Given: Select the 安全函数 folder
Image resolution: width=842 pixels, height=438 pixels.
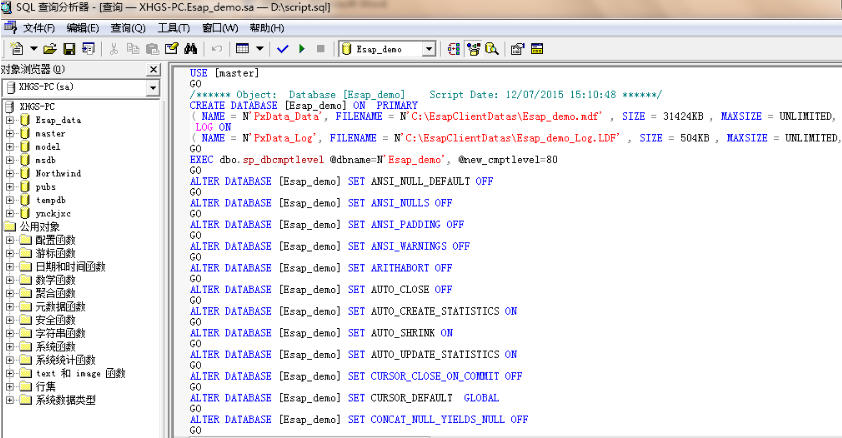Looking at the screenshot, I should pos(55,320).
